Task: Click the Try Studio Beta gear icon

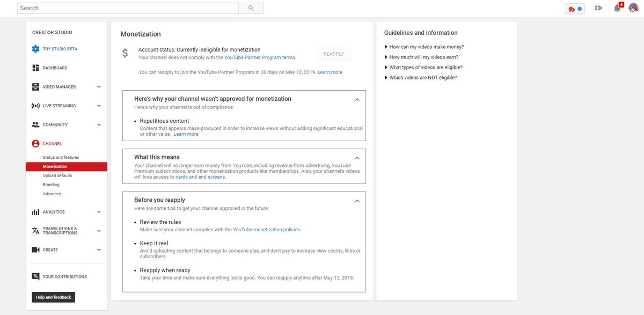Action: click(x=35, y=49)
